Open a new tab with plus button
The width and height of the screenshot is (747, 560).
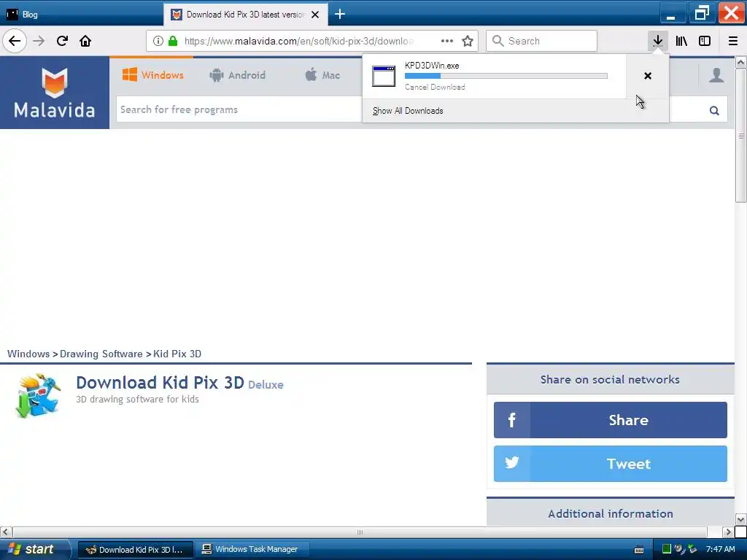click(340, 15)
